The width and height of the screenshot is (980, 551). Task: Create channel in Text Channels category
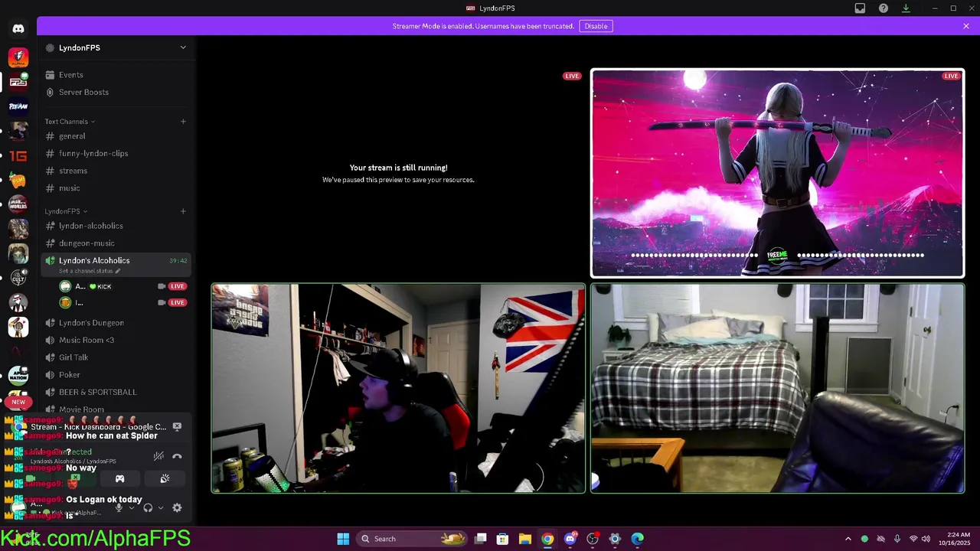[183, 122]
